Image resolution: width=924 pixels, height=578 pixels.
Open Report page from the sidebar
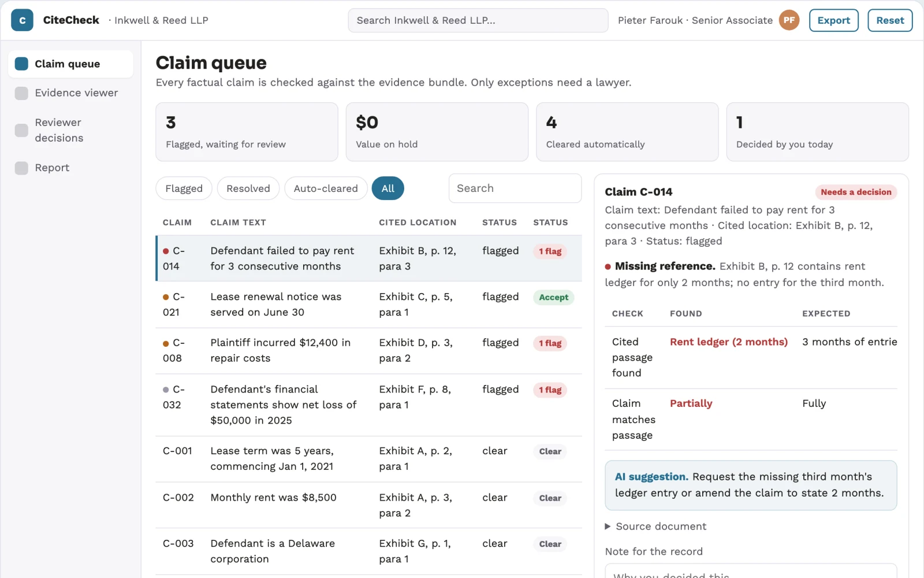tap(70, 168)
